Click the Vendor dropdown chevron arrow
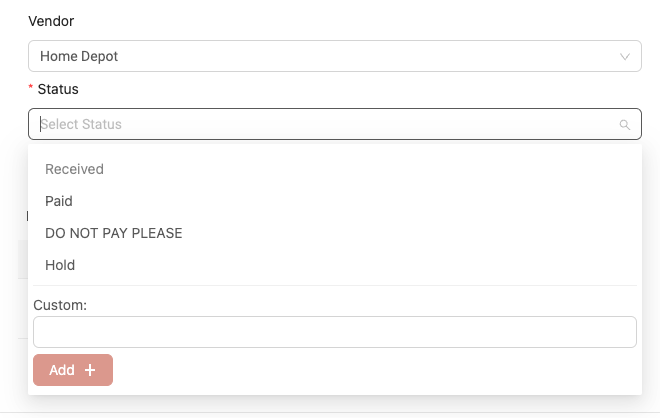Viewport: 660px width, 418px height. 625,56
